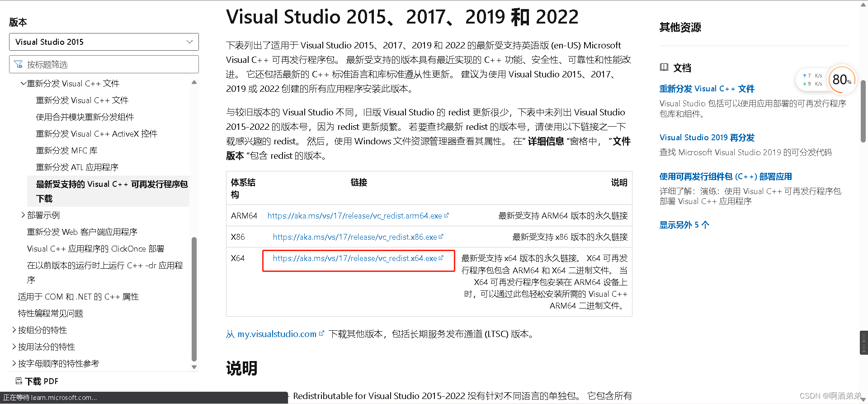The width and height of the screenshot is (868, 404).
Task: Click the PDF icon beside 下载 PDF
Action: pos(19,380)
